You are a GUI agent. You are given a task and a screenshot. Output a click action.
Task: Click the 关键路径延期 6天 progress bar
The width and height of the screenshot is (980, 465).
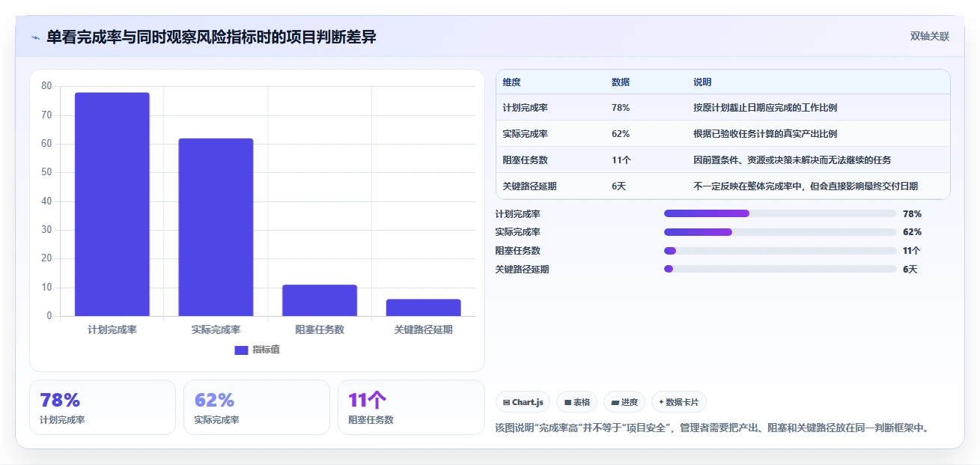point(780,269)
